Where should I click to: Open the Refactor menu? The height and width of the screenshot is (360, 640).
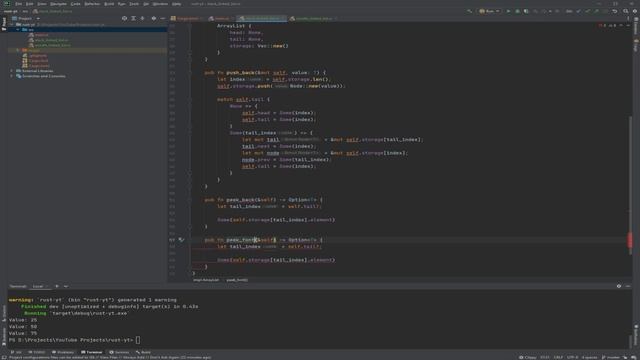point(92,4)
